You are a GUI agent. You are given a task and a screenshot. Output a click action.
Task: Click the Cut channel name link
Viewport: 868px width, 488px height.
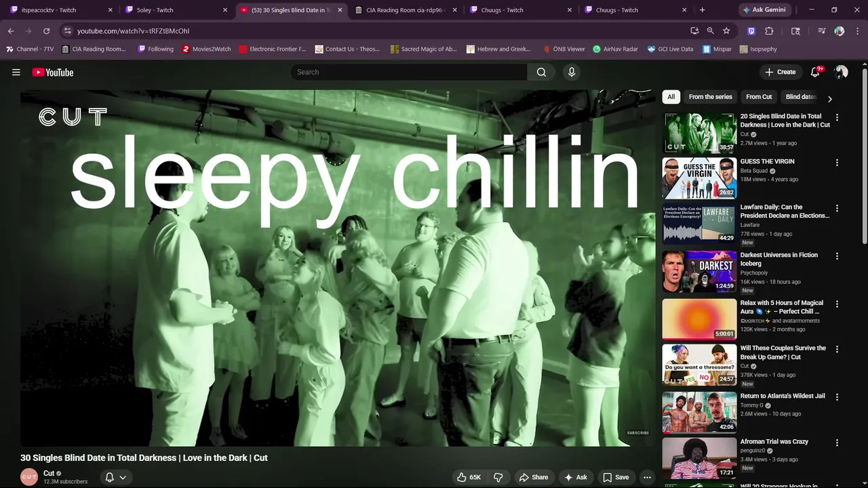[x=49, y=473]
